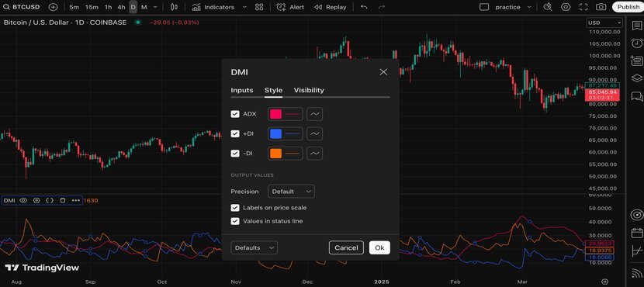Disable Values in status line
This screenshot has height=287, width=644.
click(235, 221)
